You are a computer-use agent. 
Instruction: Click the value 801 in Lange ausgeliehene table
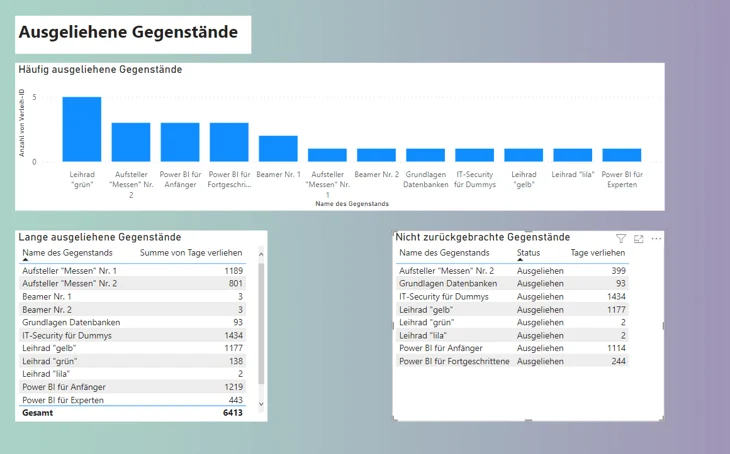[x=236, y=283]
